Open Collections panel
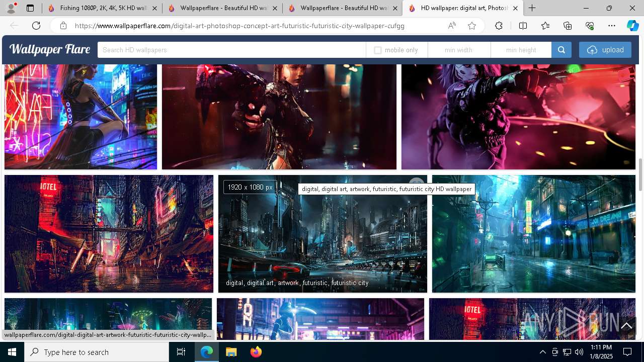Viewport: 644px width, 362px height. point(568,26)
